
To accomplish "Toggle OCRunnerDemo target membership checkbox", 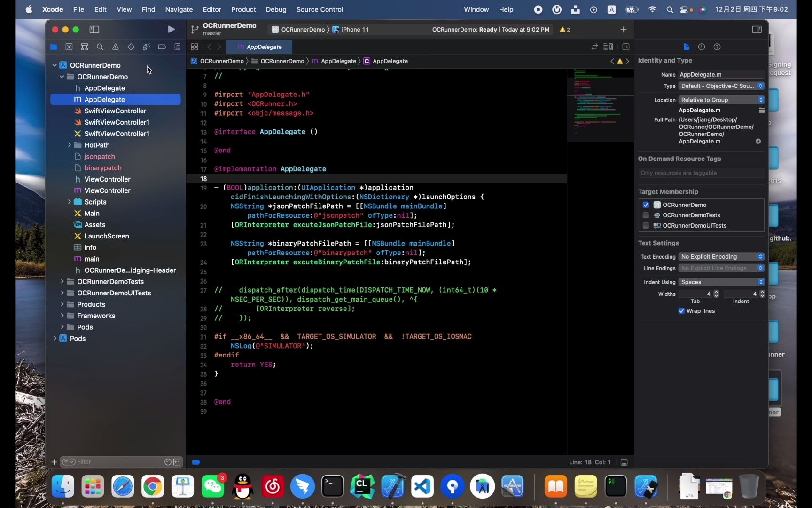I will pos(646,205).
